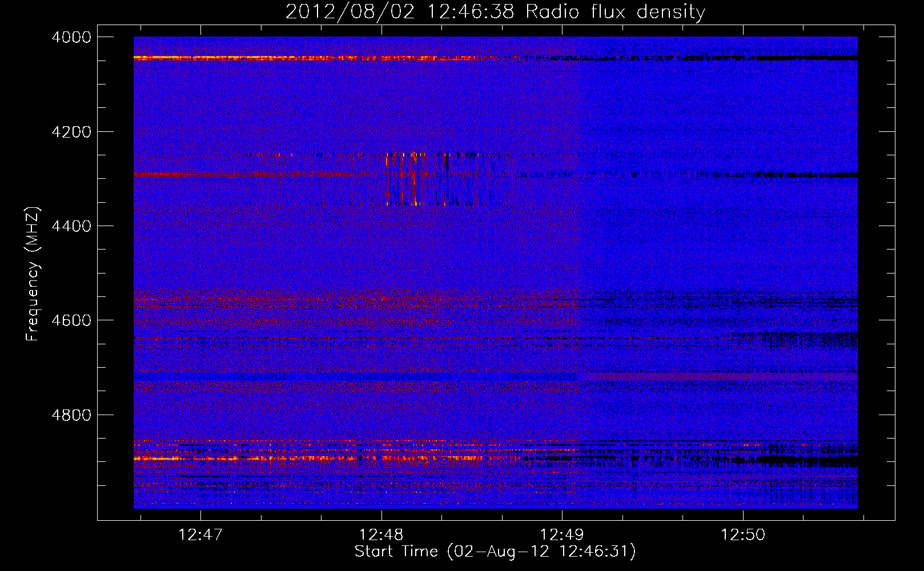
Task: Click the "Start Time (02-Aug-12 12:46:31)" label
Action: 495,552
